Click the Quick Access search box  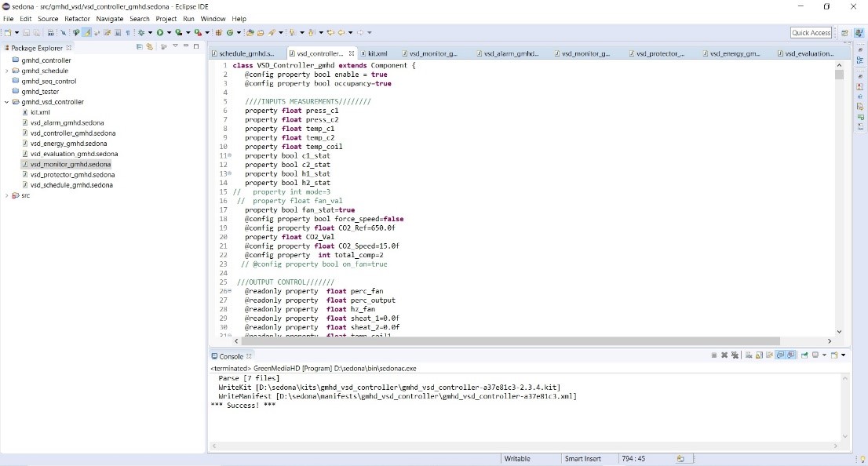[x=811, y=32]
